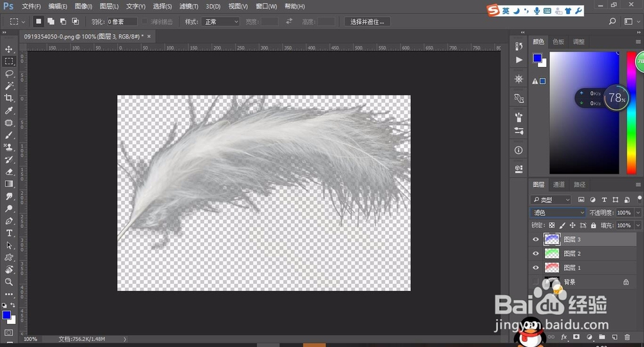
Task: Select the Gradient tool
Action: tap(8, 184)
